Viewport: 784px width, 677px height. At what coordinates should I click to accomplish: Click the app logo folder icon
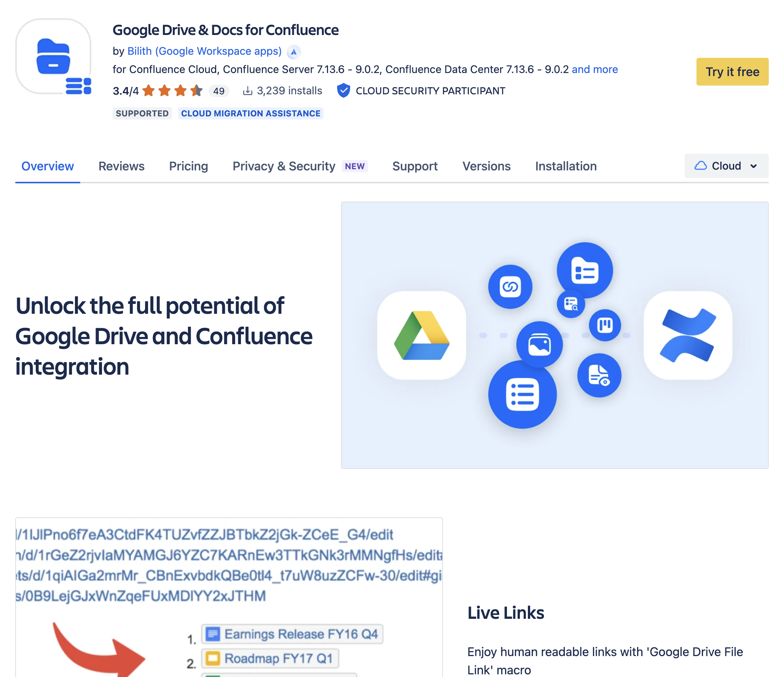[x=53, y=56]
